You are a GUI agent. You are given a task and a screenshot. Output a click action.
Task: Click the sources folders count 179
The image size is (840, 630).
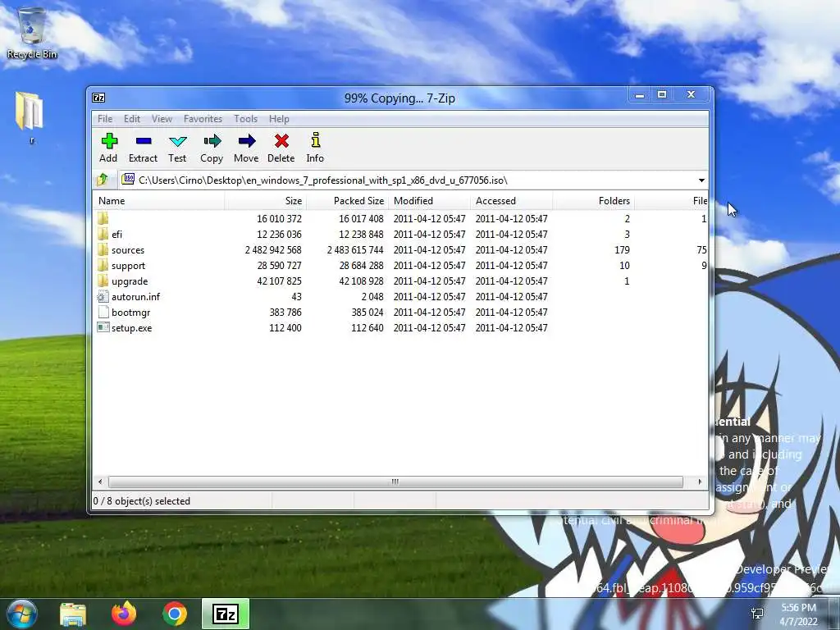pyautogui.click(x=622, y=249)
